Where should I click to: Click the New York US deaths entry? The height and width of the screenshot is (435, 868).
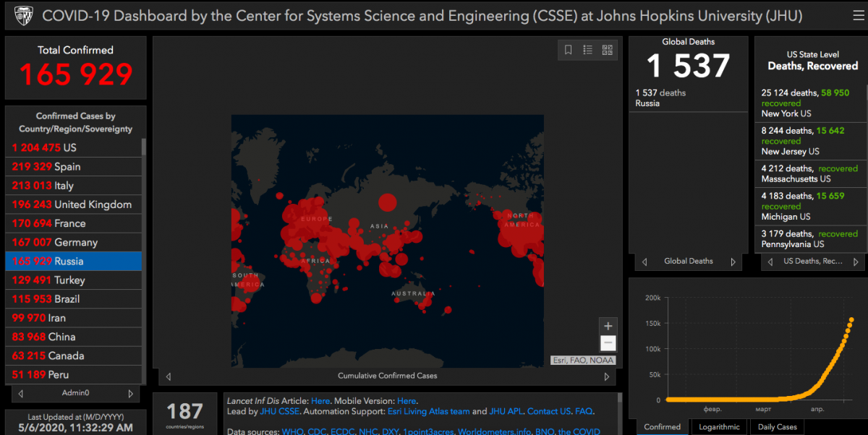point(809,103)
